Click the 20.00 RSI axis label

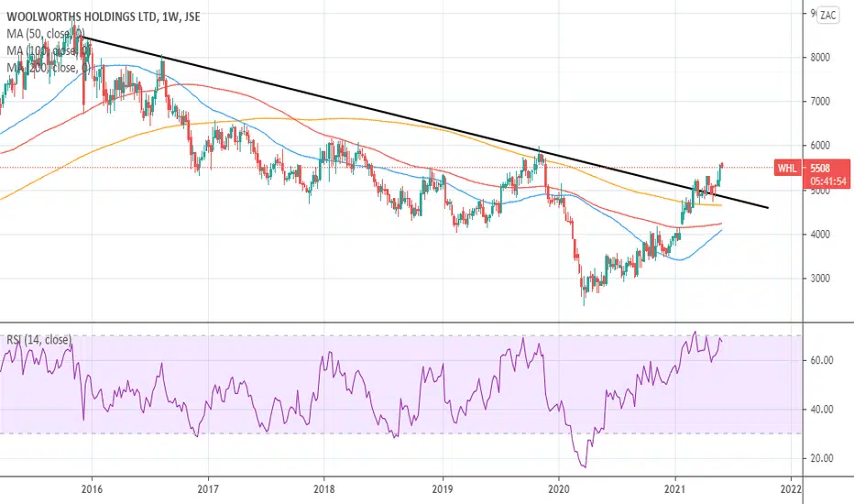[822, 458]
